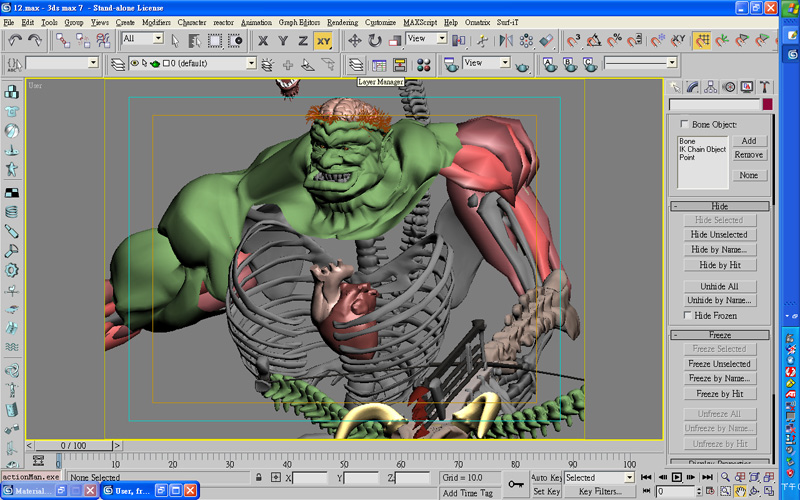Open the Curve Editor icon
This screenshot has height=500, width=800.
379,65
